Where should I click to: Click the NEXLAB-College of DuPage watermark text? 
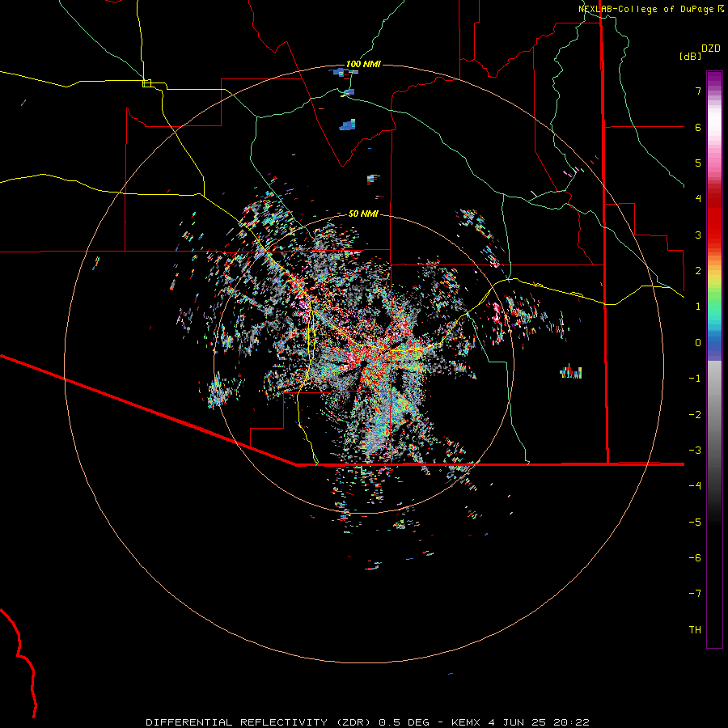coord(645,9)
